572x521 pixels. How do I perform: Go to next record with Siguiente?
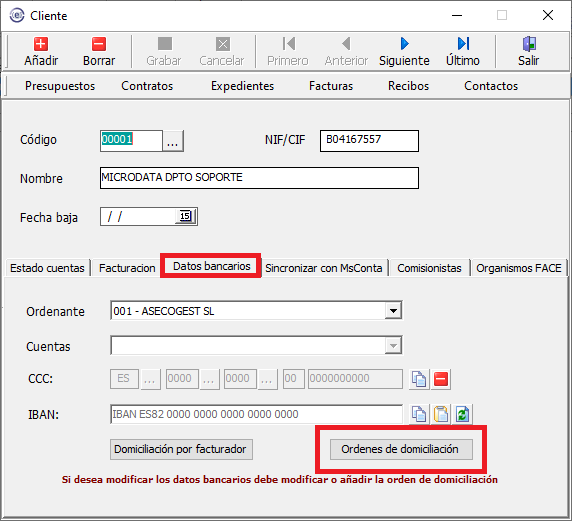click(x=404, y=52)
